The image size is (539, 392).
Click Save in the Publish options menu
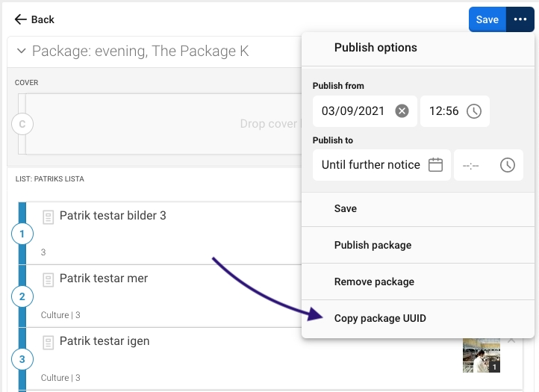(x=346, y=208)
